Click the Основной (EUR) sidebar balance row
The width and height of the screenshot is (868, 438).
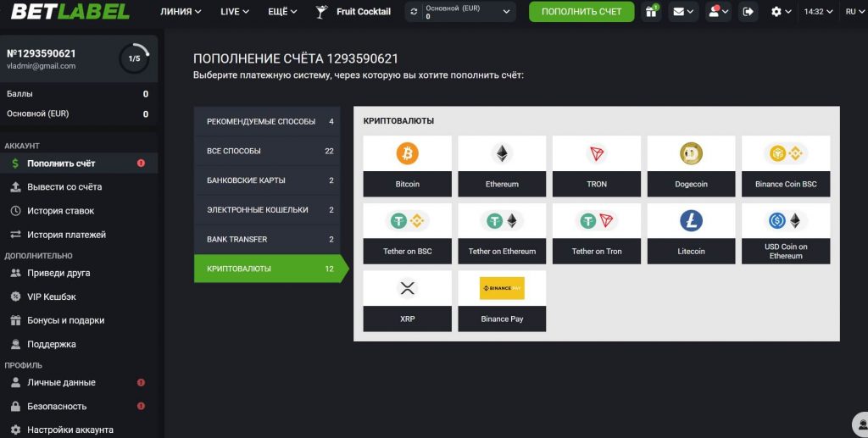tap(79, 114)
